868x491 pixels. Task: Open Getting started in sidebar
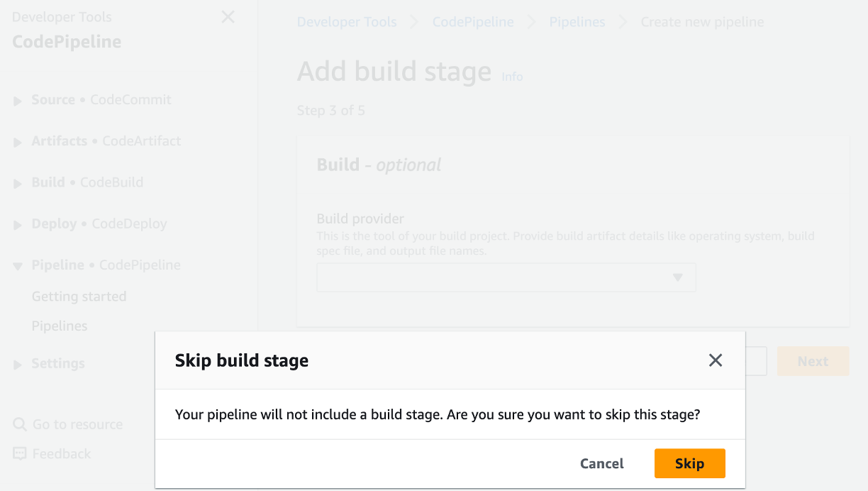(x=79, y=297)
